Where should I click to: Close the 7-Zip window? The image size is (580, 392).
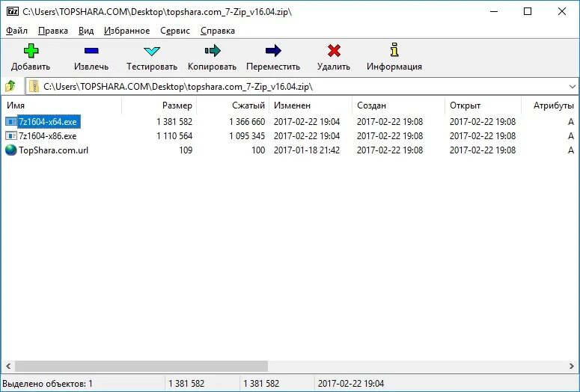coord(562,11)
